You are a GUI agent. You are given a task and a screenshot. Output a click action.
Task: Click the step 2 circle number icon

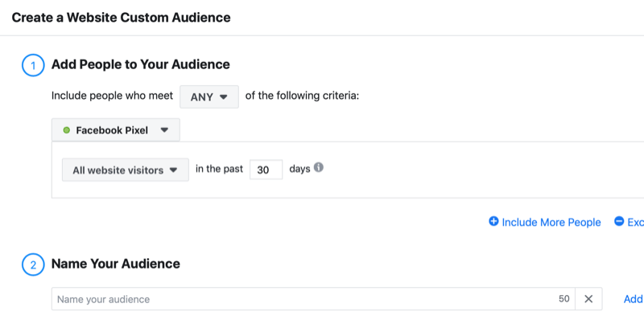pyautogui.click(x=33, y=264)
